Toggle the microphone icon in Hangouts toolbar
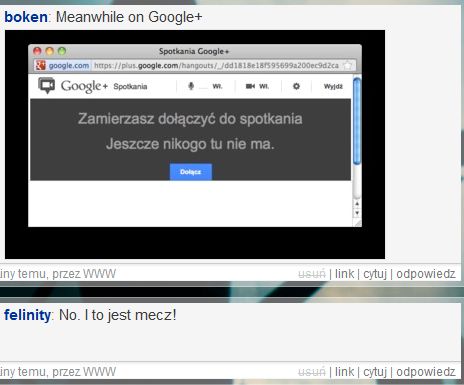 191,86
